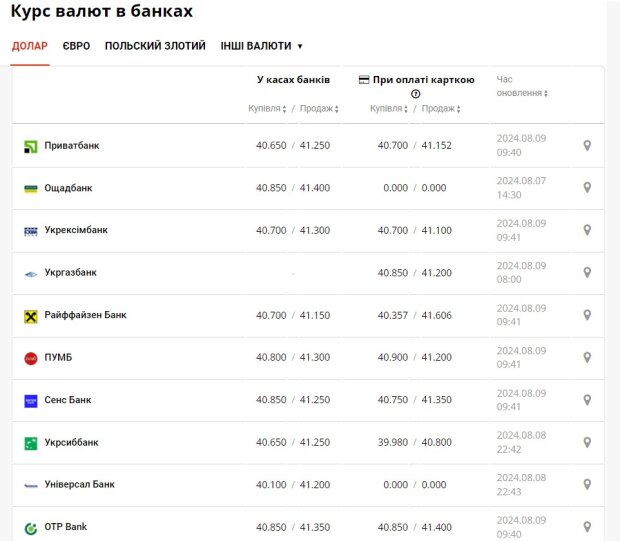Open the Універсал Банк link

tap(79, 485)
